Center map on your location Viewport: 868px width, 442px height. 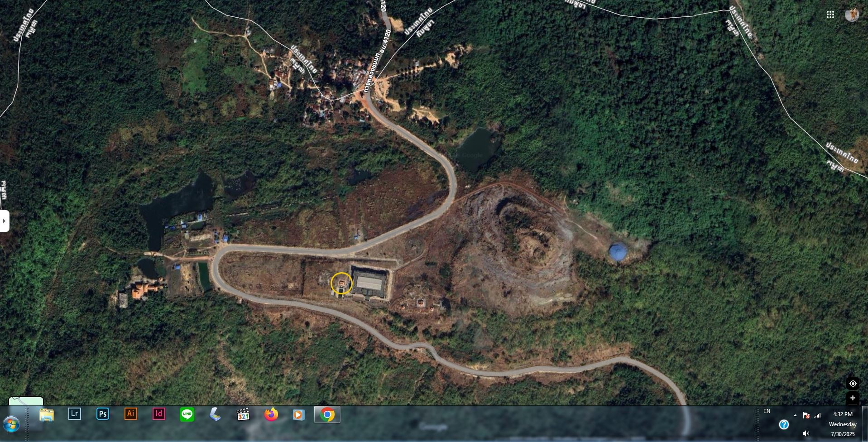coord(853,384)
